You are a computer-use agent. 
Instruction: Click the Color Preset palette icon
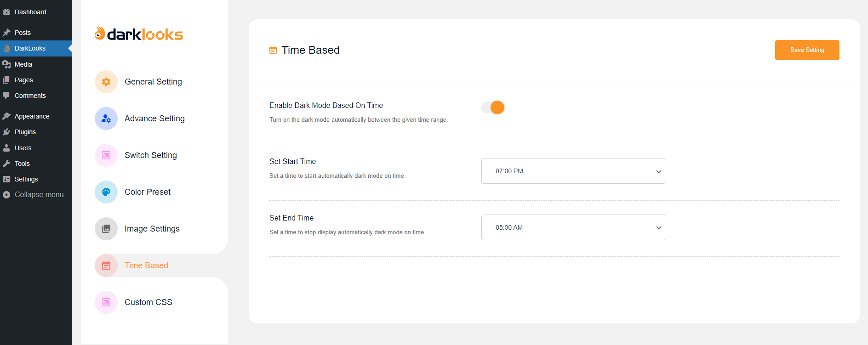coord(106,192)
